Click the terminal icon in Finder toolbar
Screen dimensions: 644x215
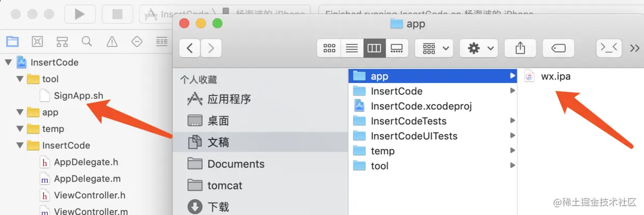tap(609, 48)
